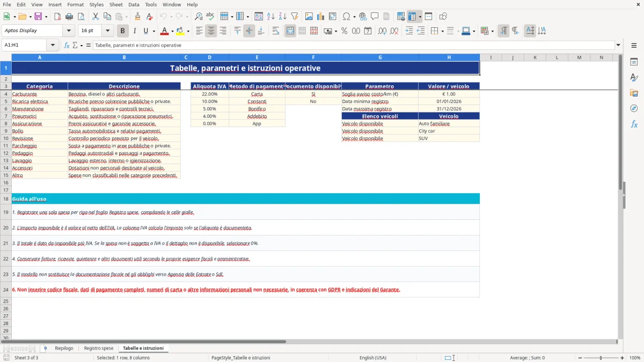This screenshot has width=644, height=362.
Task: Open Find and Replace tool
Action: click(199, 17)
